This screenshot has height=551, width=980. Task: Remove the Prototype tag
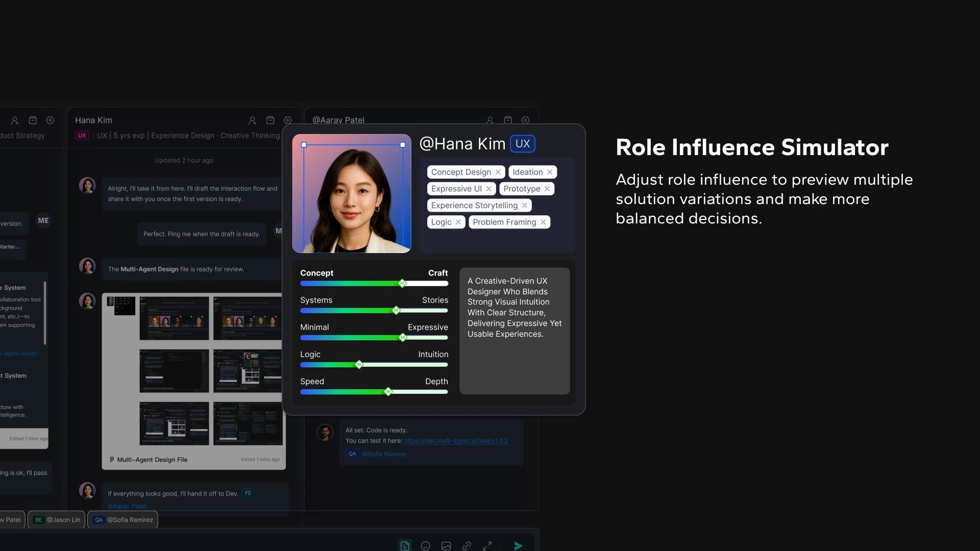click(547, 189)
